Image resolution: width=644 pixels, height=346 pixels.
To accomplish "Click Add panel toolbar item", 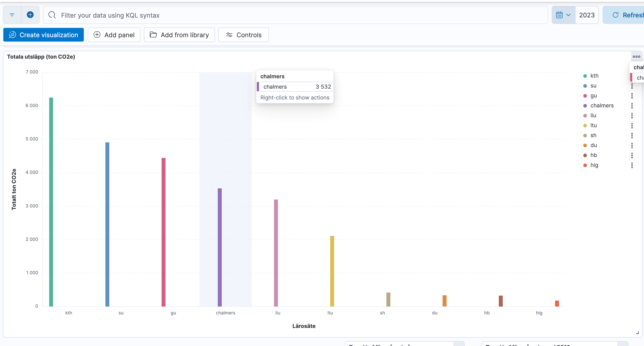I will click(x=114, y=35).
